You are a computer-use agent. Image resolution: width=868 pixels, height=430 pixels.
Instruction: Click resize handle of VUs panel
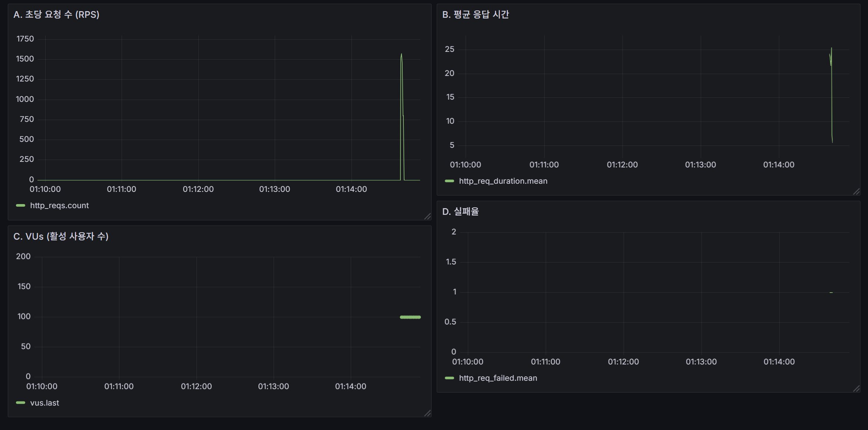428,413
